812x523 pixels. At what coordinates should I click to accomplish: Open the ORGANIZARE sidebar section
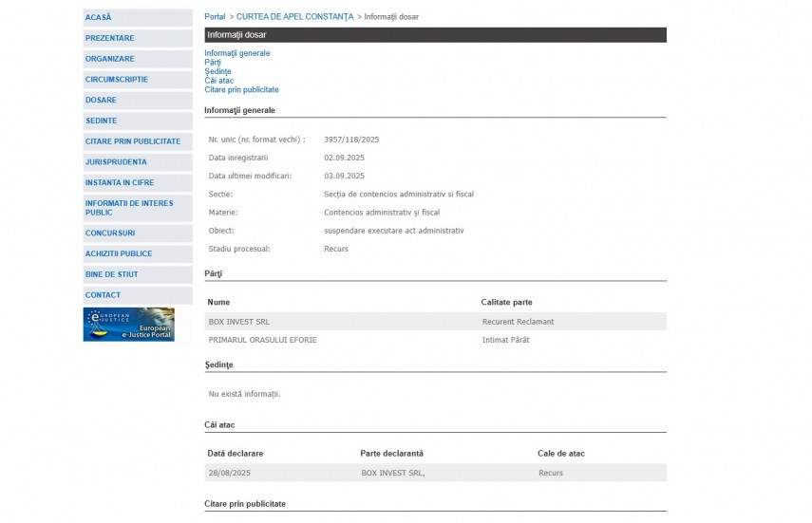coord(137,59)
